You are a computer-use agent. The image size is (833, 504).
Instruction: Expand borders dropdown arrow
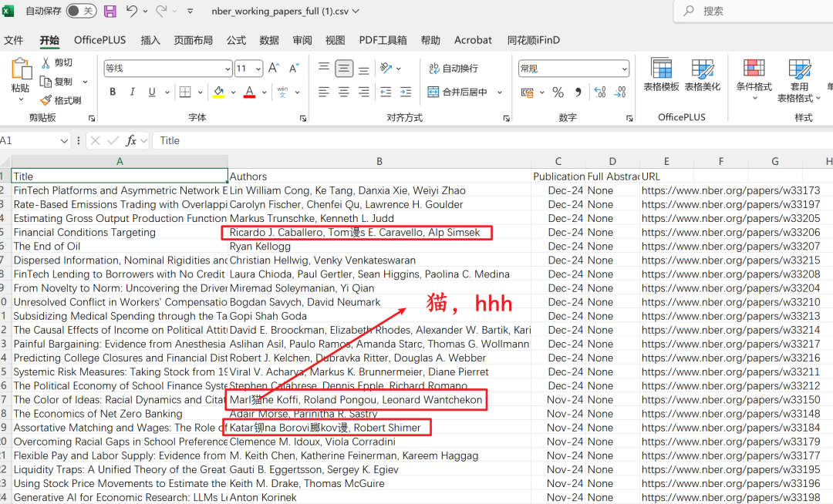click(201, 92)
